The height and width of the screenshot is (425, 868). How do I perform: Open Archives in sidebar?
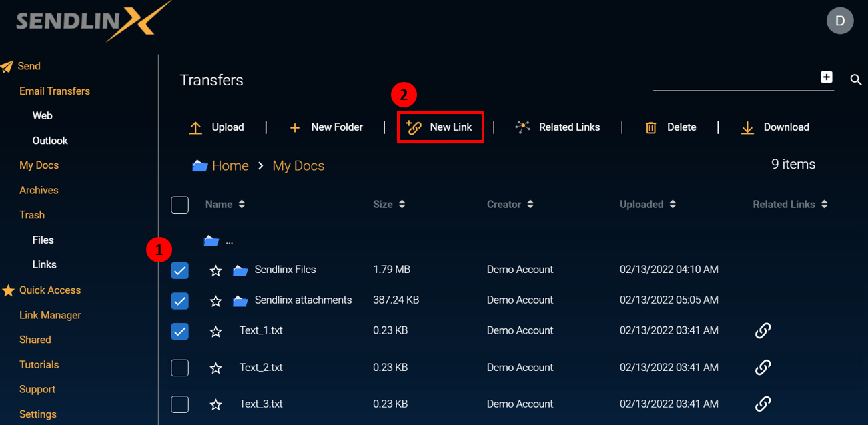39,190
